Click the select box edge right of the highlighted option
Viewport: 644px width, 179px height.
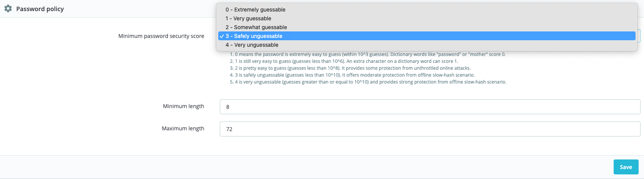(x=639, y=36)
